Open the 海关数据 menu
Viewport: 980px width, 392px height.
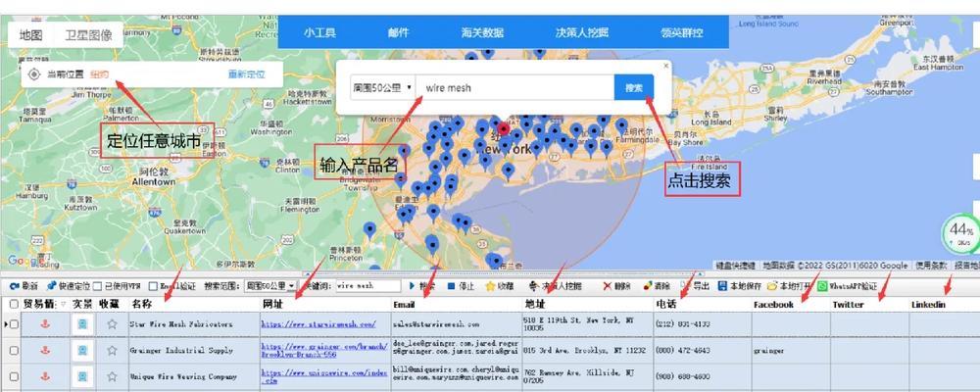click(x=482, y=33)
